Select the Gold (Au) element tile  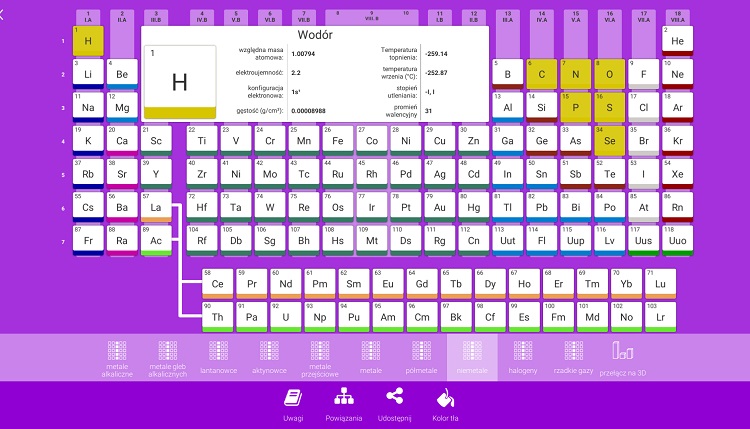pos(440,208)
